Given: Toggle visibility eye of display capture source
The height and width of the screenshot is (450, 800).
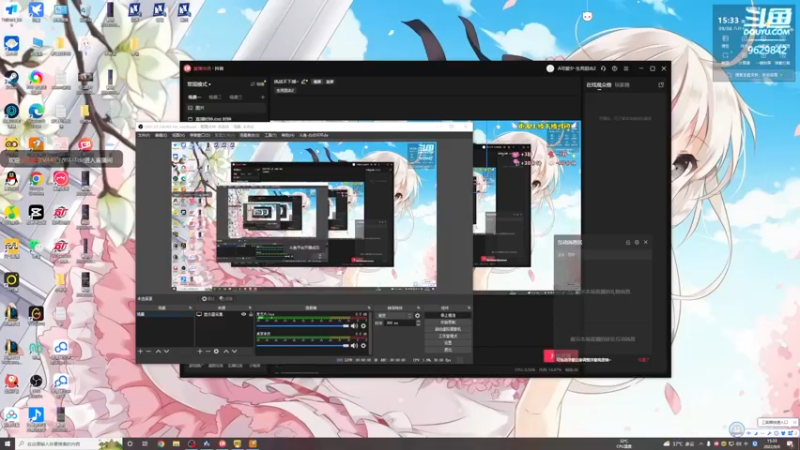Looking at the screenshot, I should (x=243, y=314).
